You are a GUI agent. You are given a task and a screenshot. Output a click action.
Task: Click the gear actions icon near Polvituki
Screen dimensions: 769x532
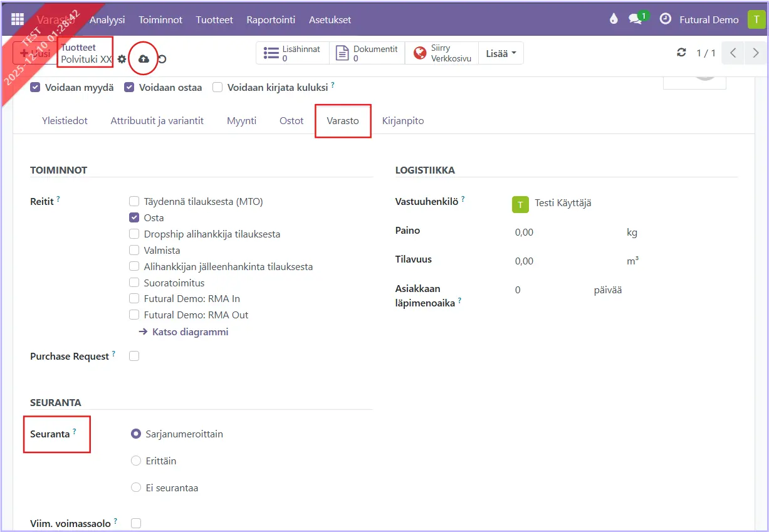point(122,60)
